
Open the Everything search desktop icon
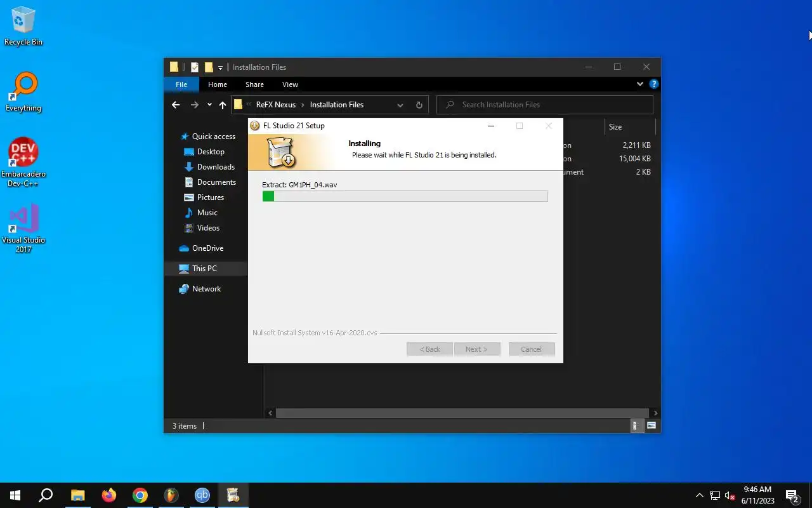23,92
